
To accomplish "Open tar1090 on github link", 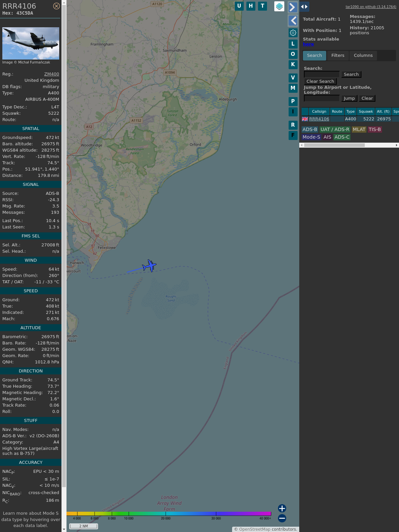I will [x=371, y=7].
